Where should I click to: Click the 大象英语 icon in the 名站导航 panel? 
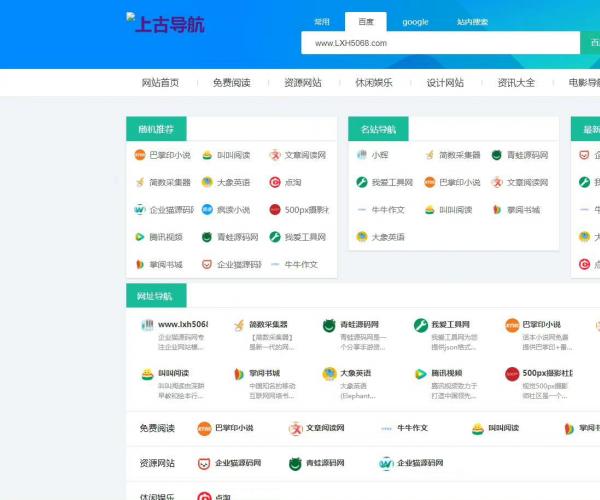tap(362, 237)
